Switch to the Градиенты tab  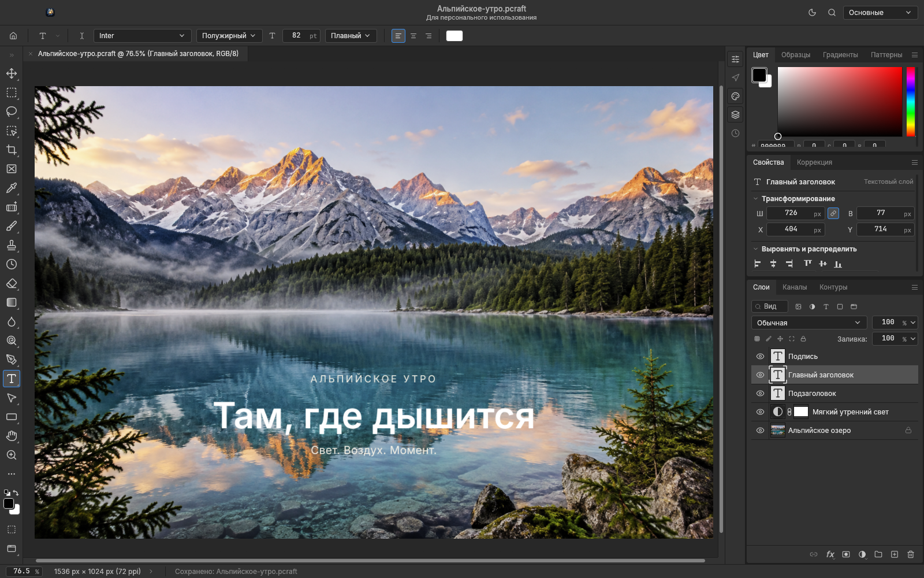840,55
